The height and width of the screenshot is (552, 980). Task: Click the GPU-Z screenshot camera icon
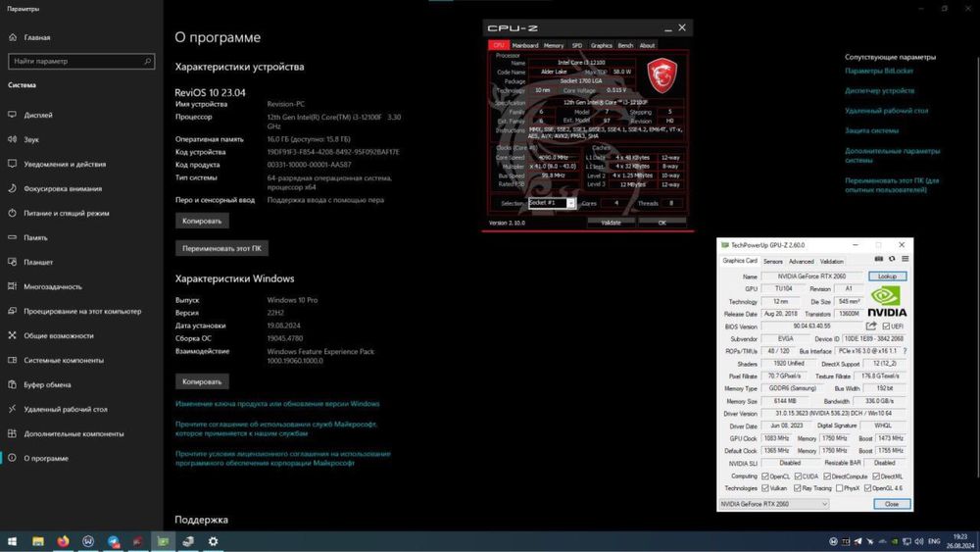click(879, 259)
